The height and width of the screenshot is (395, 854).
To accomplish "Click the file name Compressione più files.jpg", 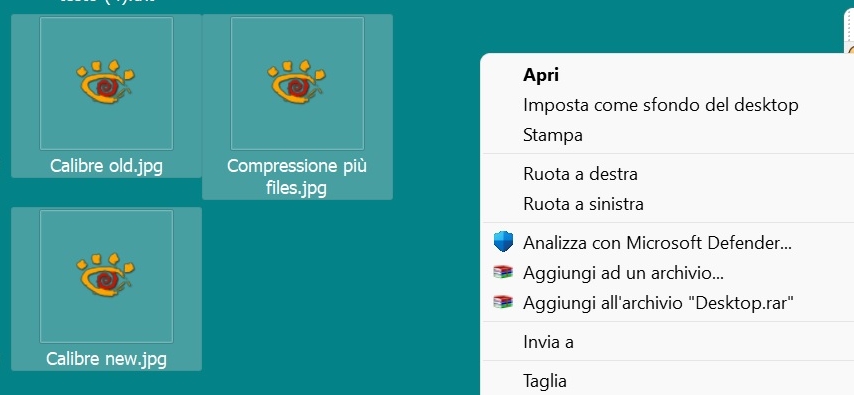I will [297, 177].
